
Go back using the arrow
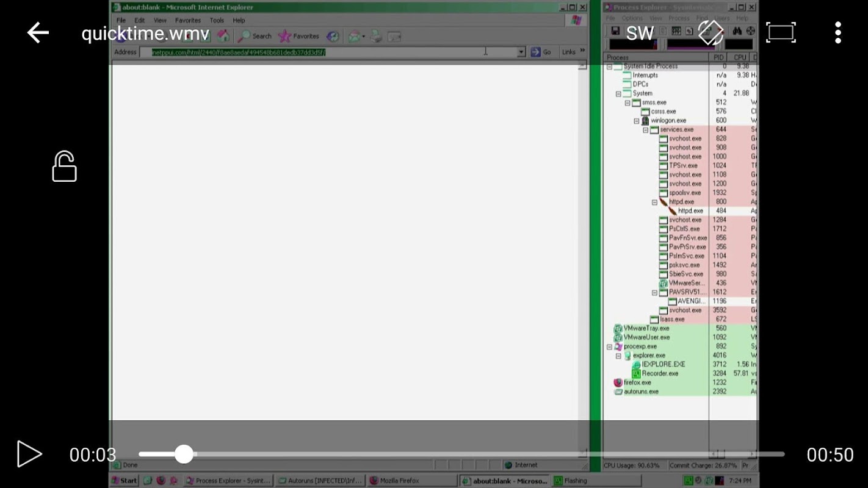38,33
